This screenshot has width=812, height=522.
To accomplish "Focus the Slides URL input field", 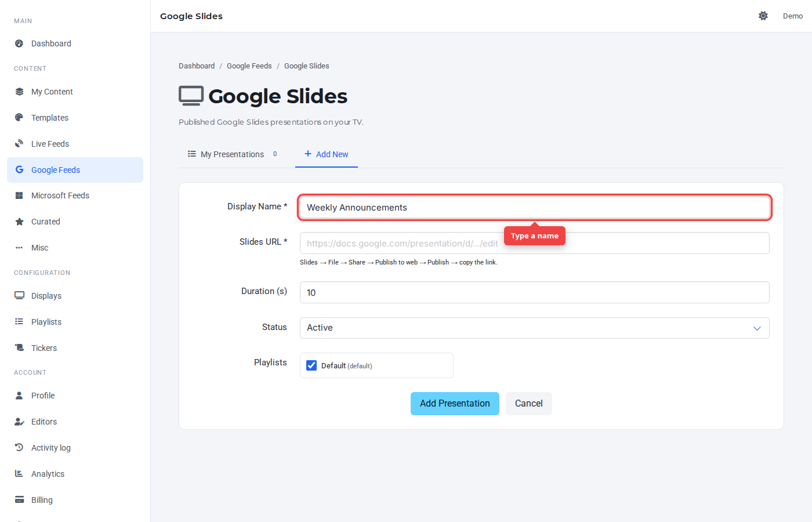I will click(534, 243).
